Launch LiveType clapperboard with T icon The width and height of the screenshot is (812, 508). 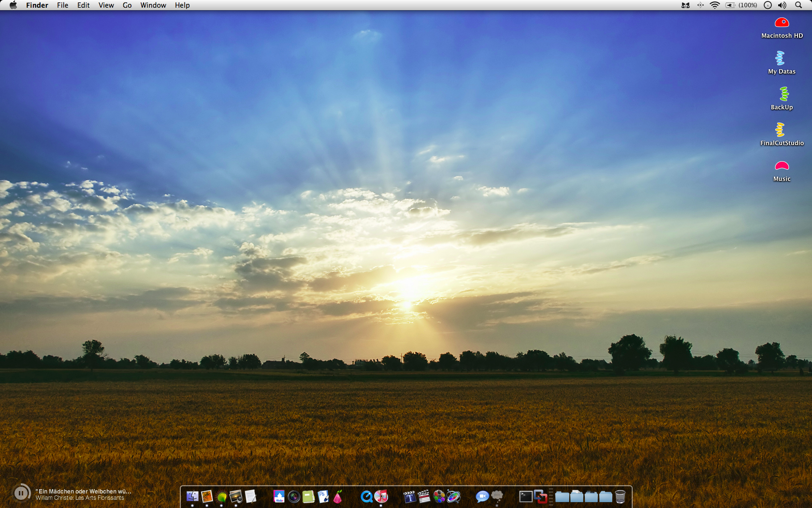click(409, 496)
